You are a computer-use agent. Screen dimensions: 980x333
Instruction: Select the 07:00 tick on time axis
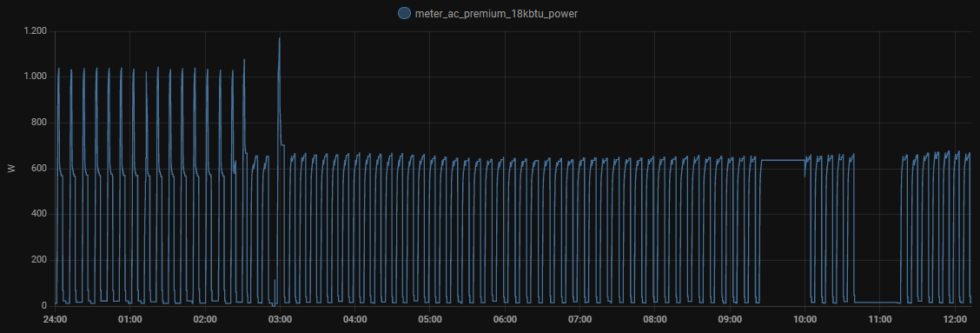point(580,319)
